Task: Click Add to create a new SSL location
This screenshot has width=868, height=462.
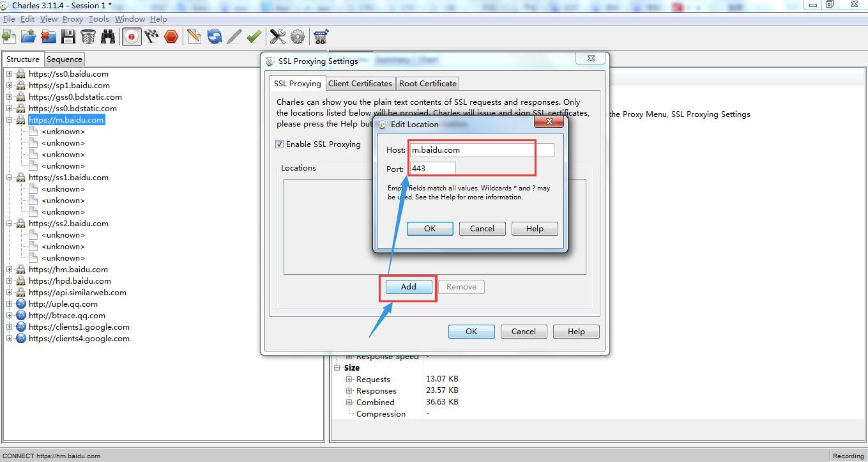Action: [409, 287]
